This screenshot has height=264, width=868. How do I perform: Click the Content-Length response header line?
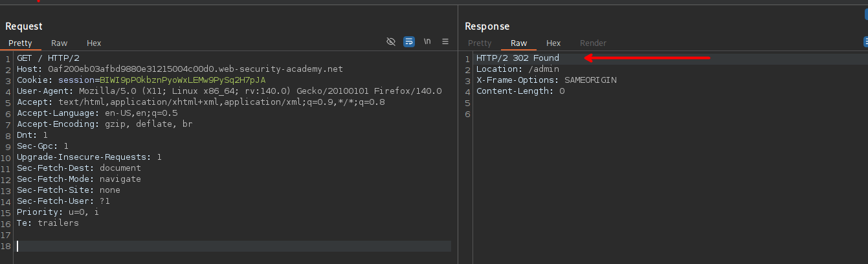520,91
